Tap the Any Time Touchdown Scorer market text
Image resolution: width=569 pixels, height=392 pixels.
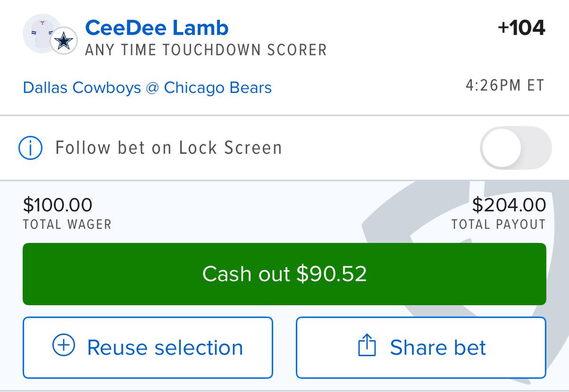coord(206,50)
